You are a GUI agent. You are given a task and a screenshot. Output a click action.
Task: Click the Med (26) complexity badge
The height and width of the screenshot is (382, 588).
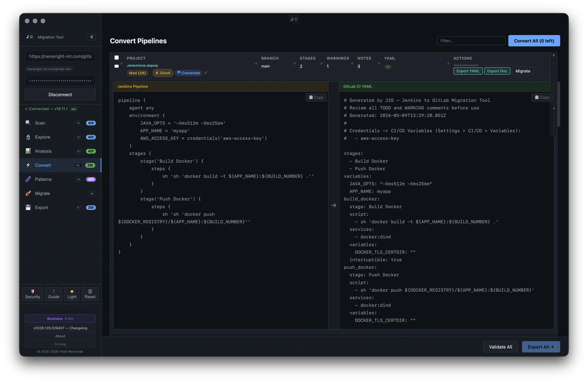tap(137, 73)
